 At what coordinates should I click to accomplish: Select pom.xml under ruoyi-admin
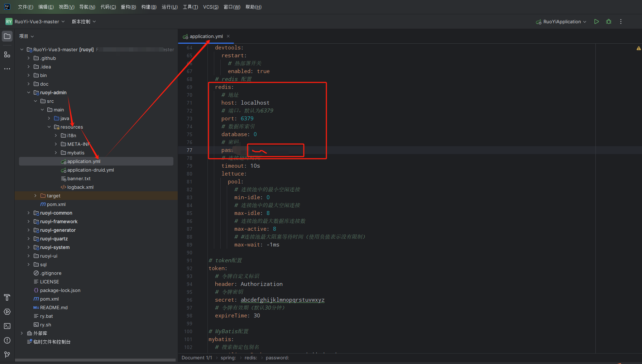click(x=56, y=204)
